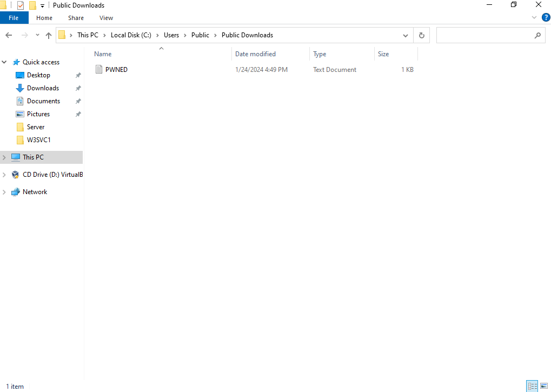
Task: Switch to Details view in the status bar
Action: [x=532, y=386]
